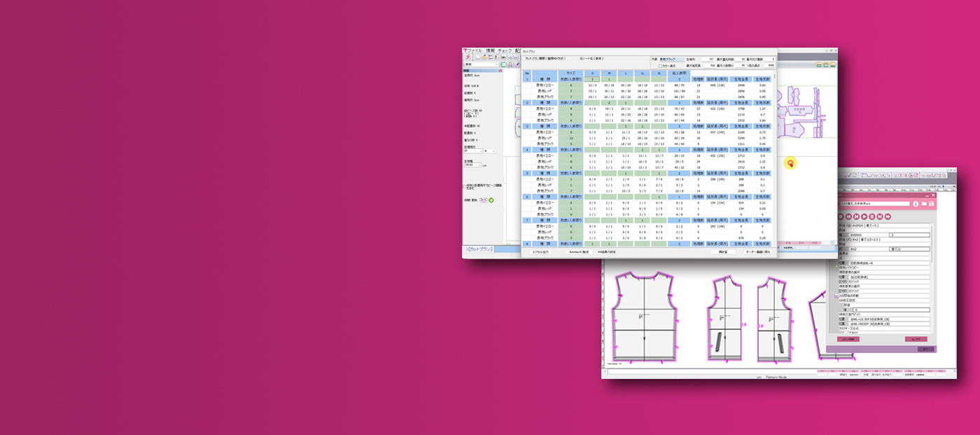Open the 目標用尺 value dropdown in the left panel
The image size is (980, 435).
[472, 151]
